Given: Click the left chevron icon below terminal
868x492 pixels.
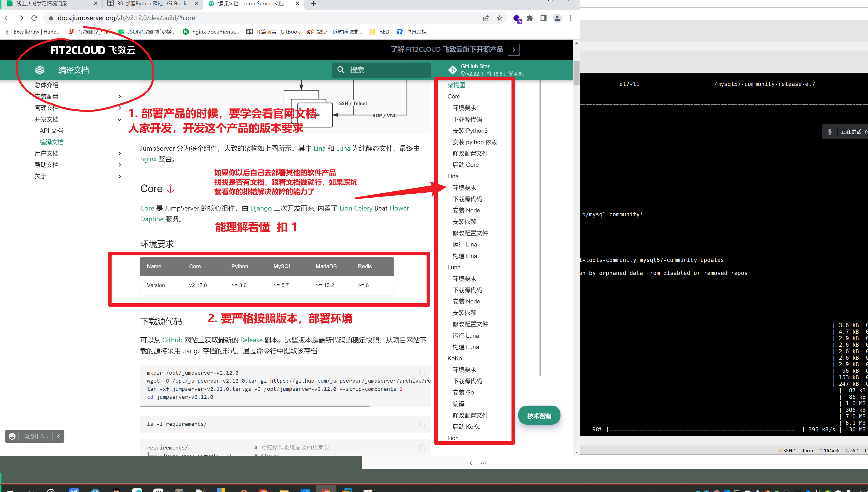Looking at the screenshot, I should point(471,463).
